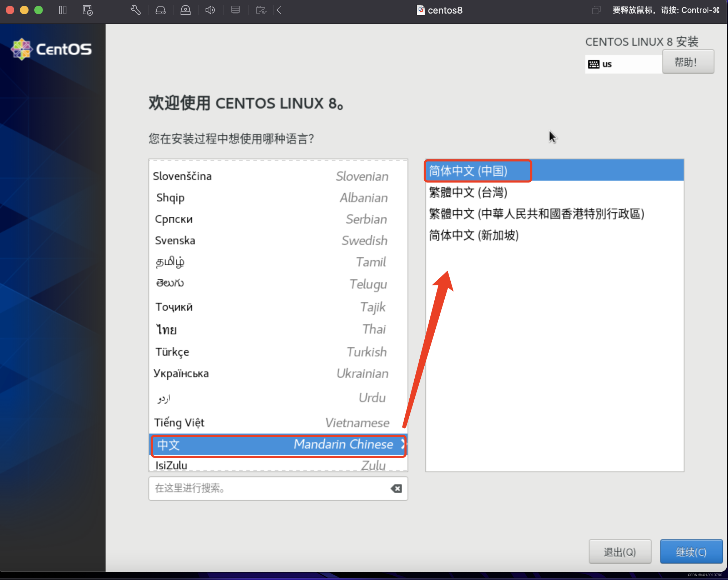The image size is (728, 580).
Task: Select 中文 Mandarin Chinese language
Action: coord(278,445)
